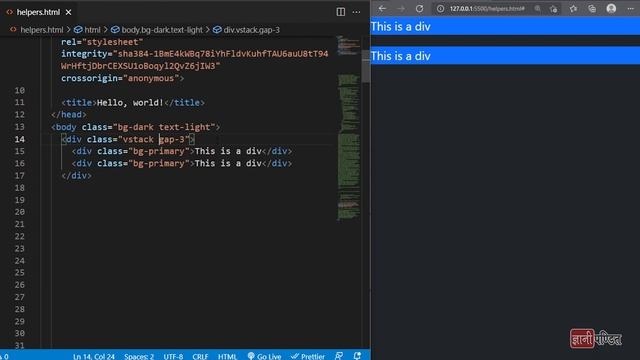Click the closing head tag

click(x=69, y=115)
